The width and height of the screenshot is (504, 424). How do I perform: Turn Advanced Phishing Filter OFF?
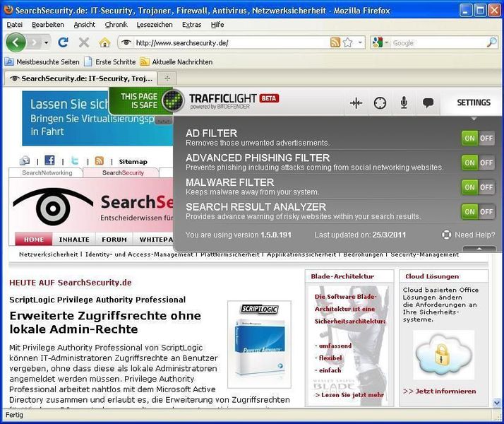[486, 163]
